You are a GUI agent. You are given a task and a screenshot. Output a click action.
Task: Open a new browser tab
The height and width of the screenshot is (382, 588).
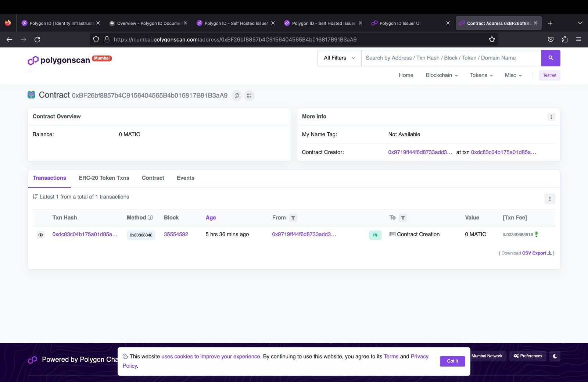[x=550, y=23]
